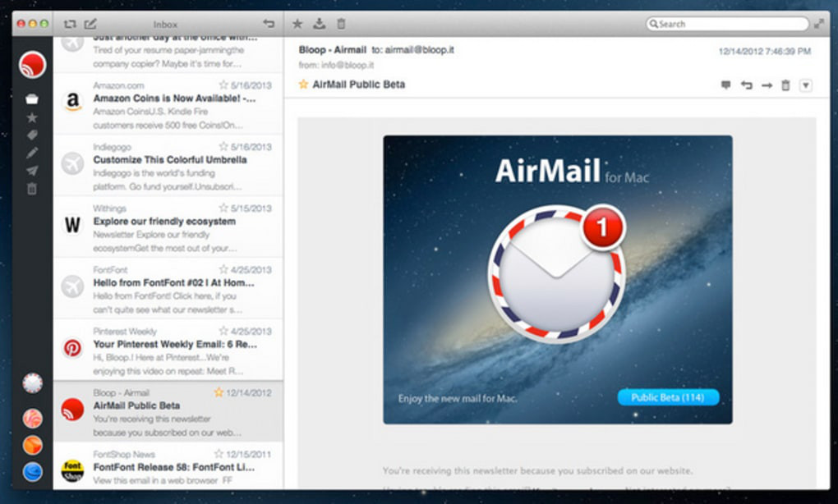Click the Pinterest sender logo
838x504 pixels.
[72, 348]
